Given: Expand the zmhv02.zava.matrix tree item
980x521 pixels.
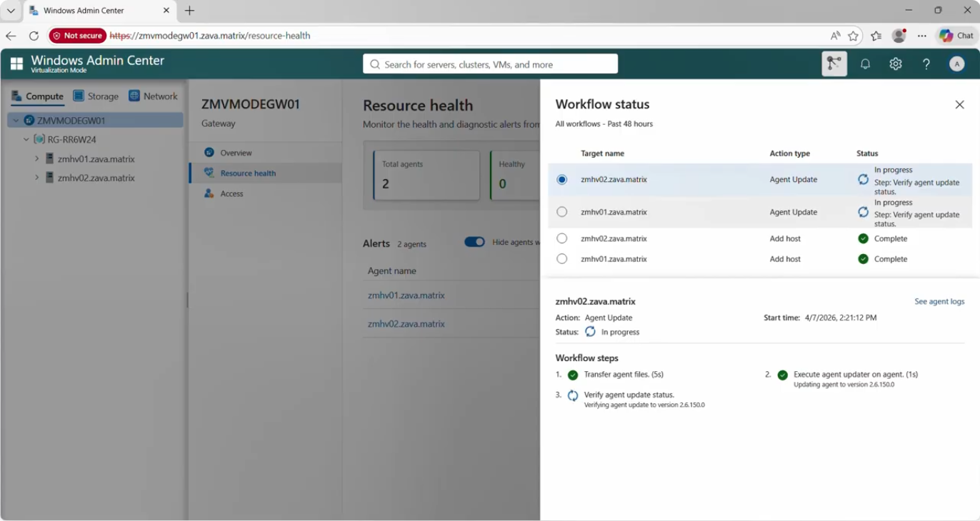Looking at the screenshot, I should pos(36,178).
